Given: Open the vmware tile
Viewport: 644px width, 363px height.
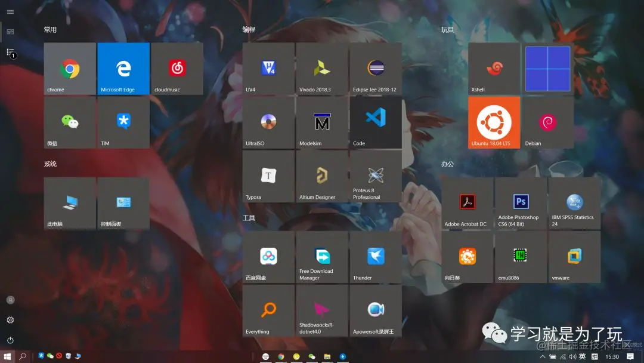Looking at the screenshot, I should point(575,257).
